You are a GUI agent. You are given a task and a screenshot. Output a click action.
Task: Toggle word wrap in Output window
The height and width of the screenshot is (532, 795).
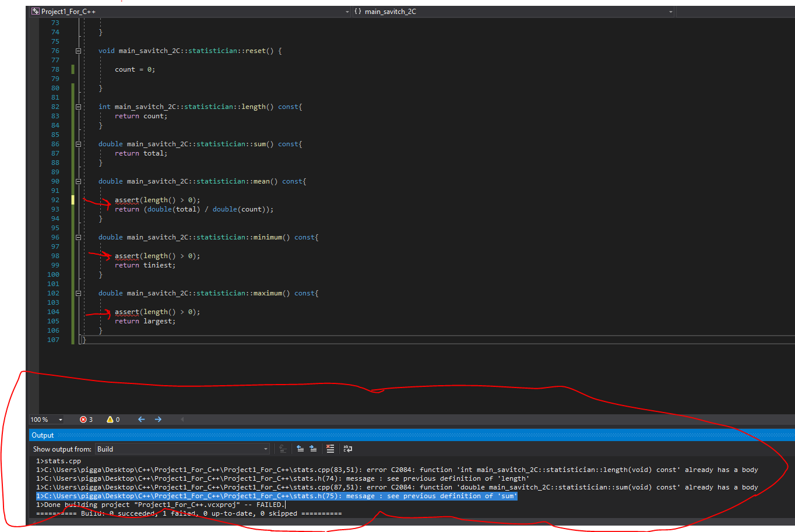click(348, 449)
